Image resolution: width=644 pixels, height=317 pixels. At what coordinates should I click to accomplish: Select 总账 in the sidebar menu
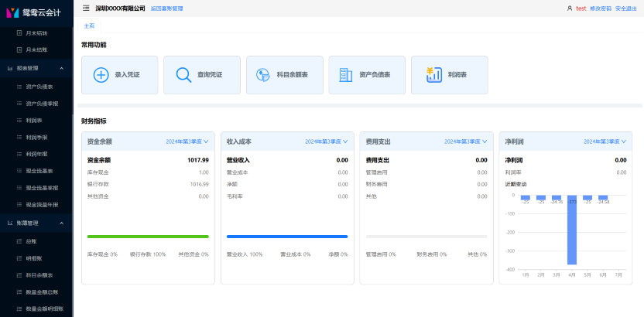click(32, 241)
